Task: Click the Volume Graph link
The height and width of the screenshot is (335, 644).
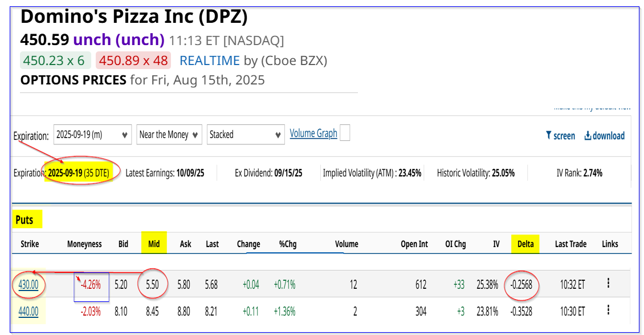Action: click(313, 133)
